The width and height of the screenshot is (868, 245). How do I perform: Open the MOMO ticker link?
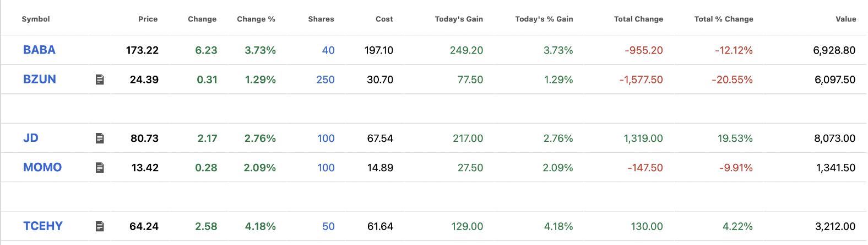point(42,168)
